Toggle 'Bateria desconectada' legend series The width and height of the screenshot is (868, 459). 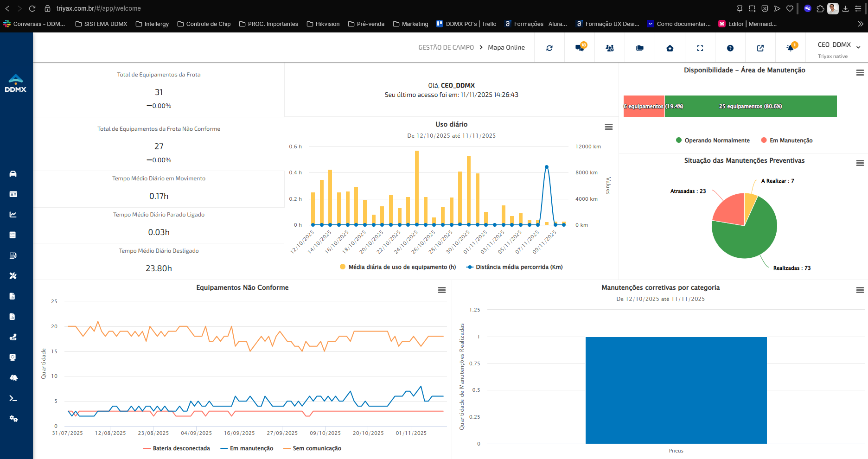(x=177, y=448)
